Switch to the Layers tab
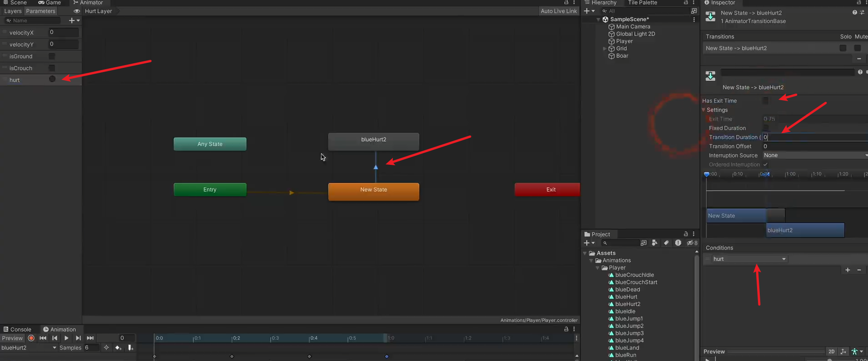 13,11
